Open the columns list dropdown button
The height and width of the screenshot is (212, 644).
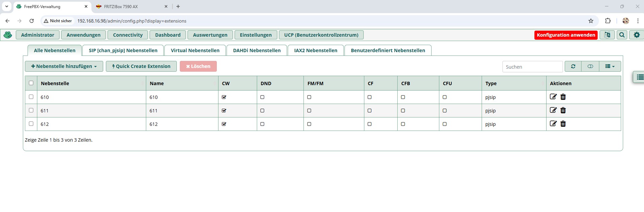coord(610,66)
